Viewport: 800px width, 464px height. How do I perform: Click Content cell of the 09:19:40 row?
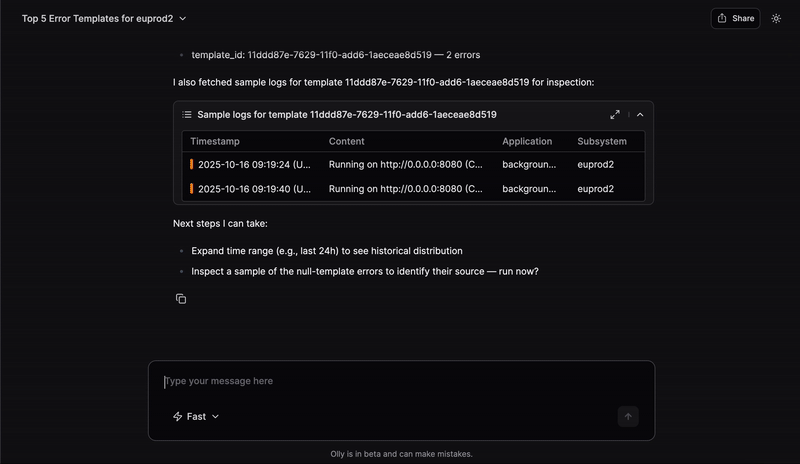(x=406, y=189)
